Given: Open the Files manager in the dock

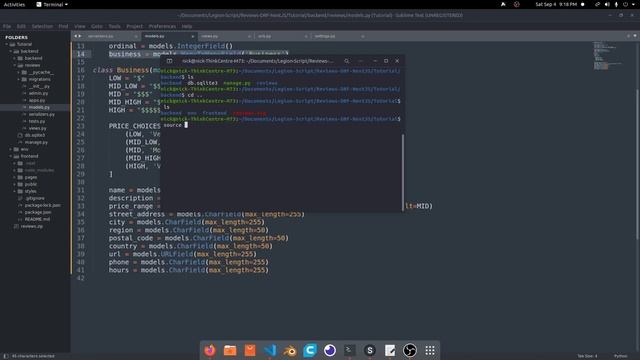Looking at the screenshot, I should coord(230,350).
